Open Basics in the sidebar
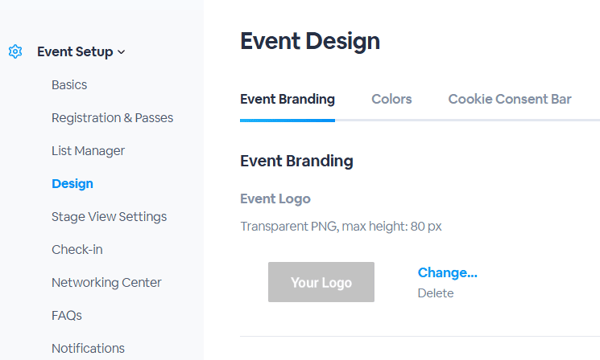Viewport: 600px width, 360px height. (x=69, y=85)
